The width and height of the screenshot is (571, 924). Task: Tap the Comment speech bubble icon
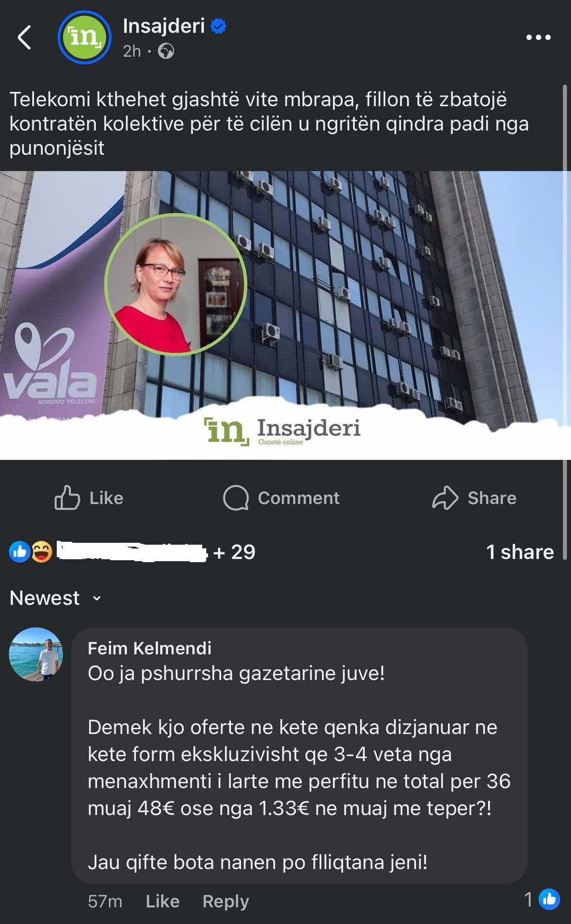pos(236,498)
